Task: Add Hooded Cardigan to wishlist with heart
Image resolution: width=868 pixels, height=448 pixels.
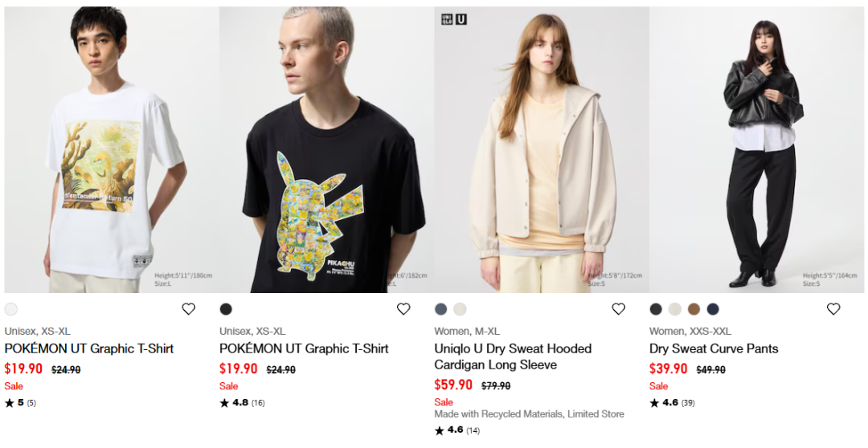Action: click(618, 309)
